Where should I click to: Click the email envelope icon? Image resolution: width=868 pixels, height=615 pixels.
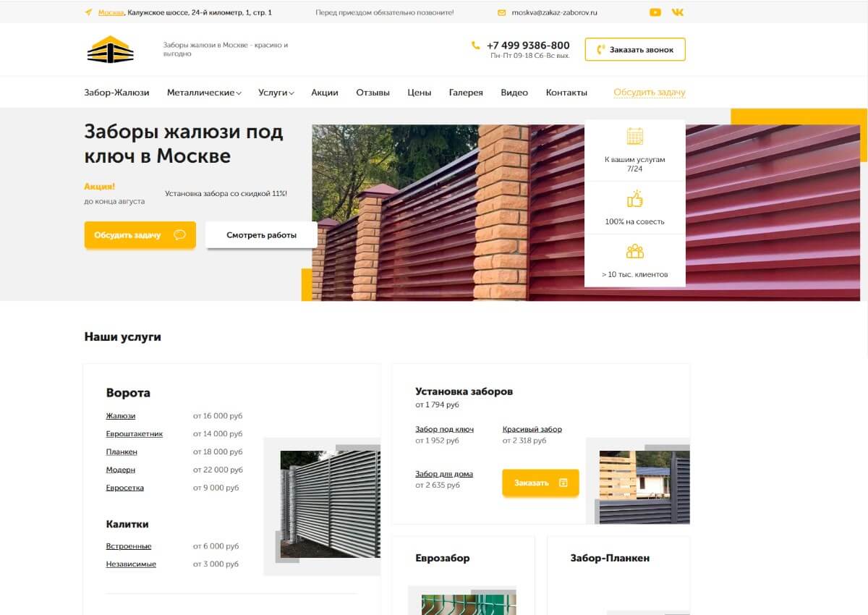point(501,12)
